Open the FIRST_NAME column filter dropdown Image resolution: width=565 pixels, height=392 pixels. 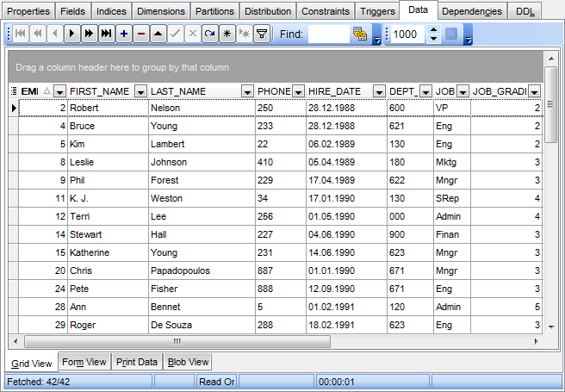click(x=138, y=91)
